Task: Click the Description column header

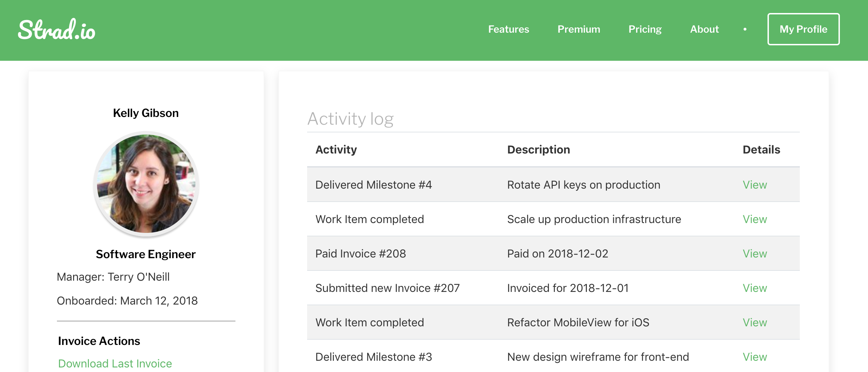Action: pyautogui.click(x=538, y=150)
